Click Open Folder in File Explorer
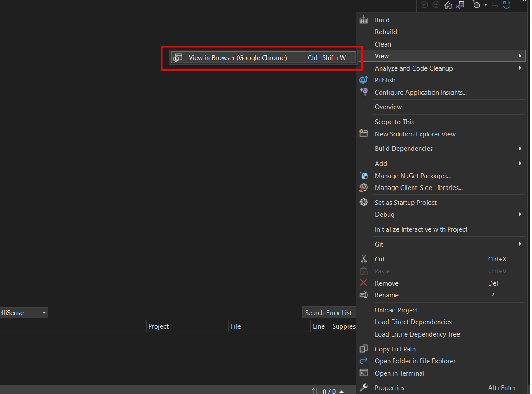This screenshot has width=532, height=394. (x=415, y=361)
